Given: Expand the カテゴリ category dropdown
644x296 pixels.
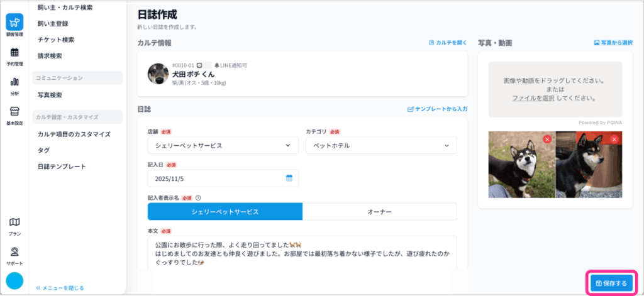Looking at the screenshot, I should click(x=380, y=145).
